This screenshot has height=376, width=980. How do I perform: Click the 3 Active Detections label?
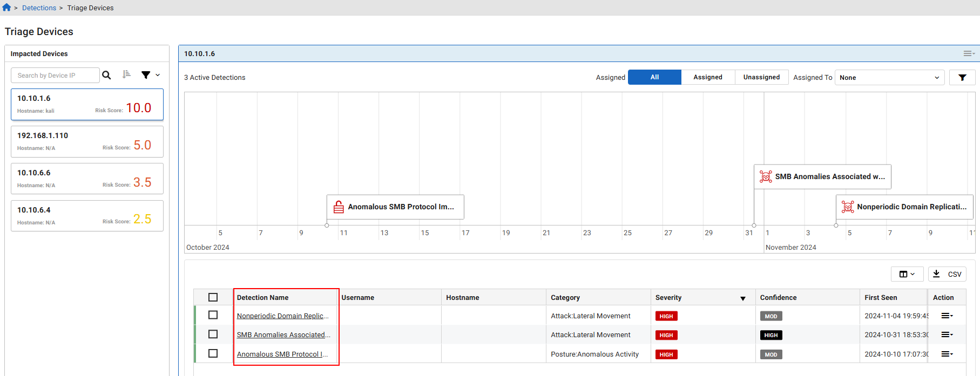214,78
